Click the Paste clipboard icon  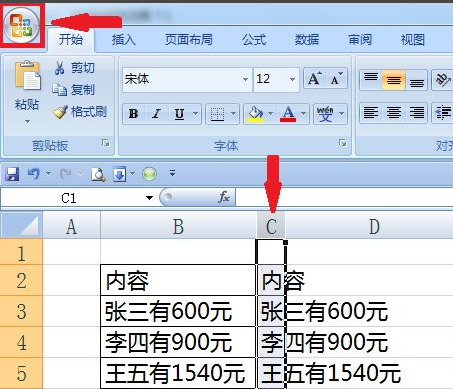(x=27, y=76)
